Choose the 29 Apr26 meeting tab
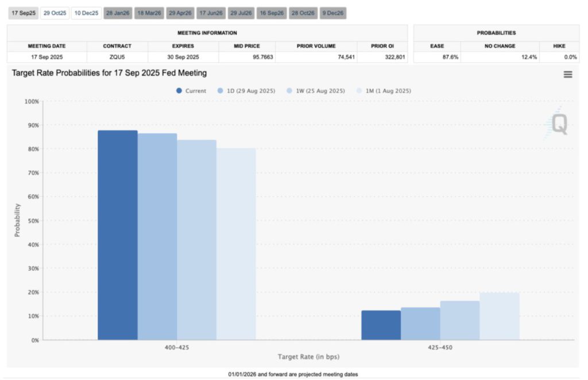The width and height of the screenshot is (588, 380). (x=180, y=13)
